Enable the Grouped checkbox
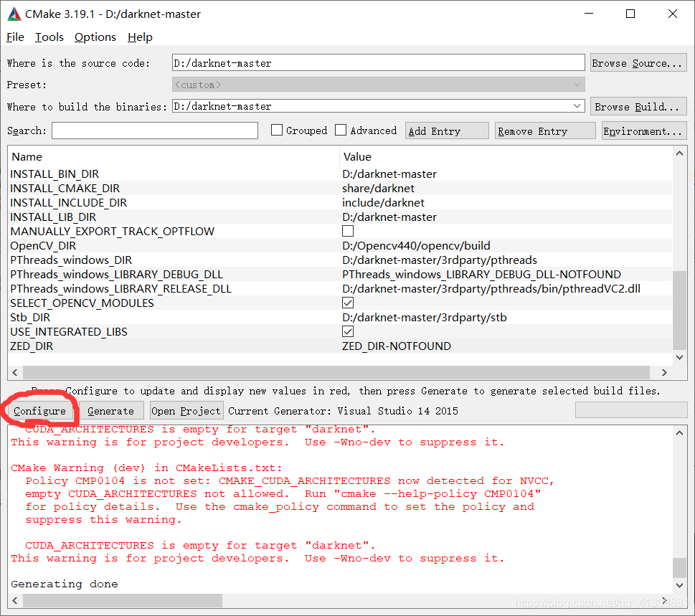This screenshot has height=616, width=695. [x=277, y=131]
